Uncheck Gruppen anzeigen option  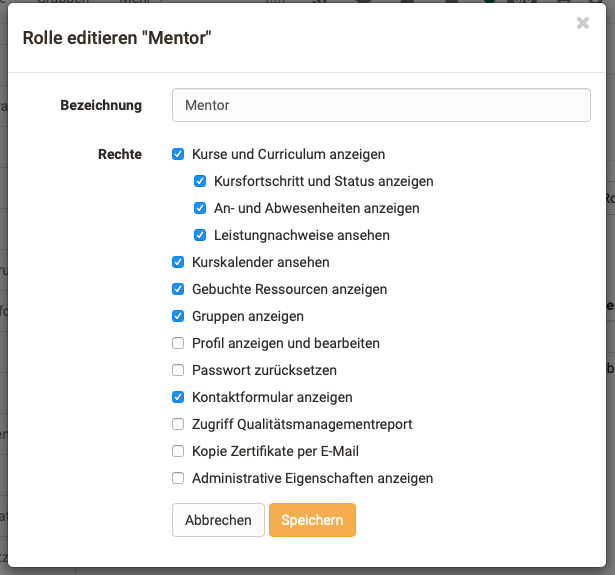coord(178,316)
